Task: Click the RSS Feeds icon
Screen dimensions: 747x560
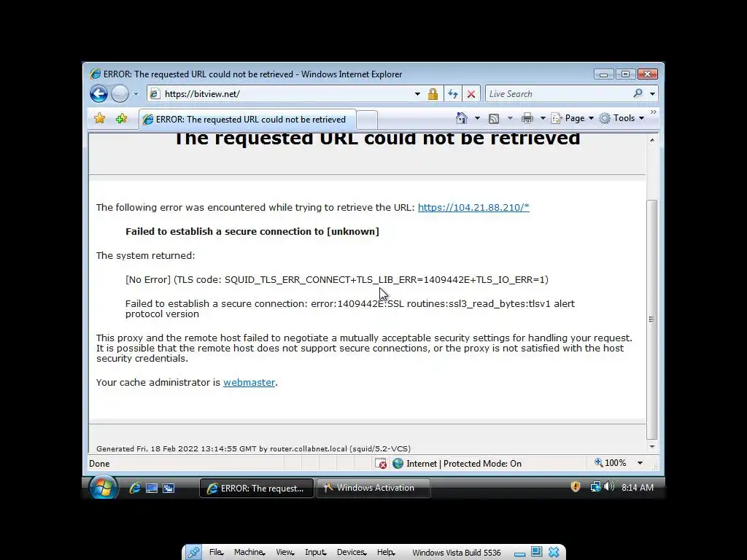Action: coord(494,119)
